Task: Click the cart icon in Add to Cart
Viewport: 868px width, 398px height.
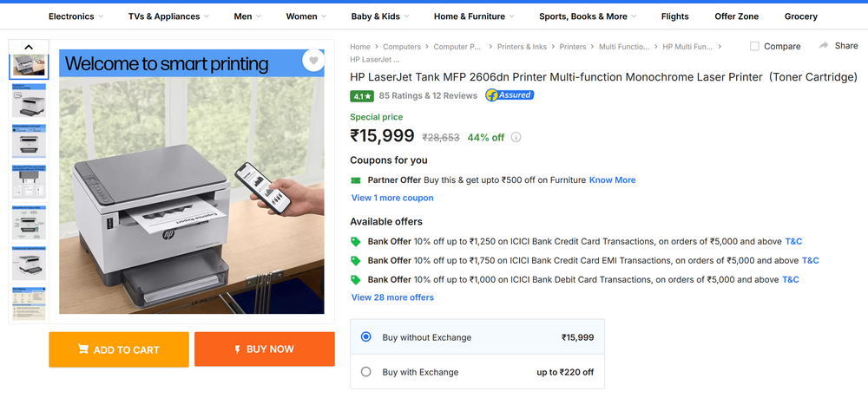Action: (x=83, y=349)
